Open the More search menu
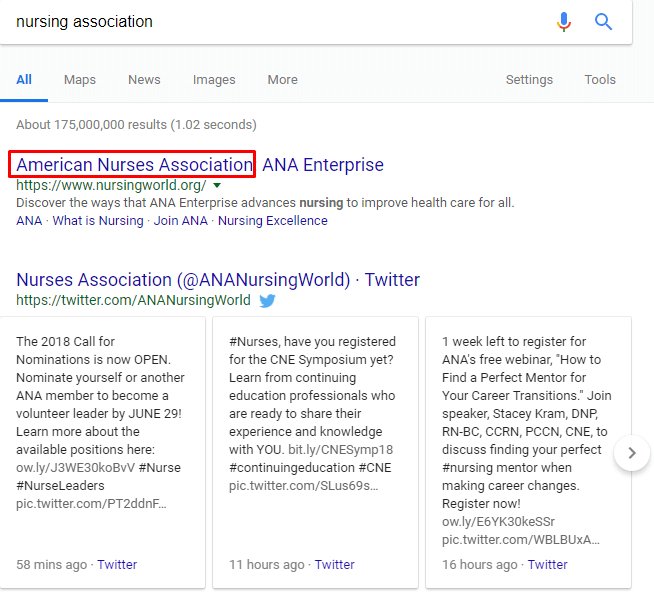This screenshot has height=605, width=654. pyautogui.click(x=282, y=80)
